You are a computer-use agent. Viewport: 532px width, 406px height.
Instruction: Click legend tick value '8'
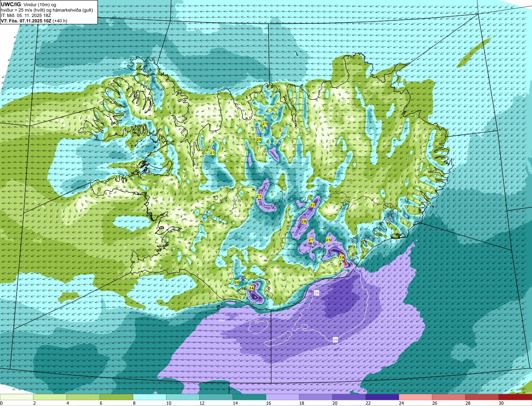(x=134, y=403)
